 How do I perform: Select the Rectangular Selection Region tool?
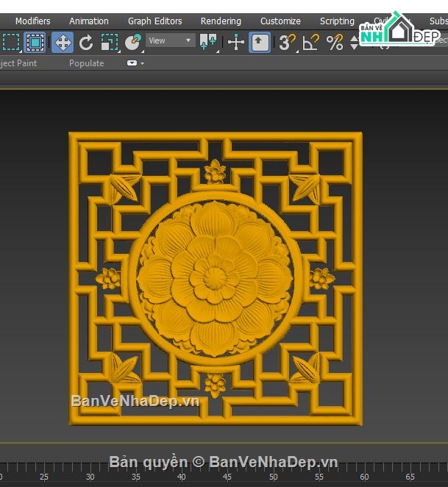click(11, 42)
